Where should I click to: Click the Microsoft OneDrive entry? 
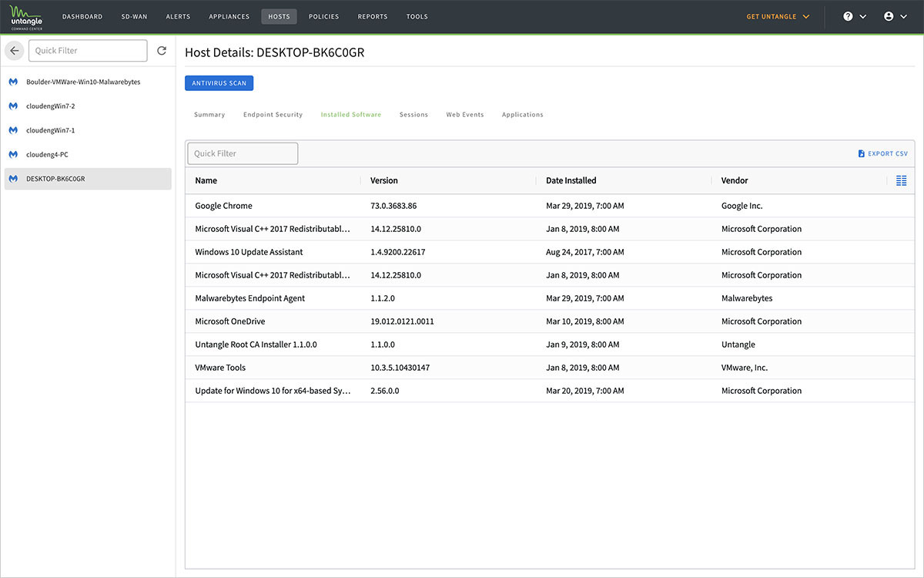pyautogui.click(x=230, y=321)
